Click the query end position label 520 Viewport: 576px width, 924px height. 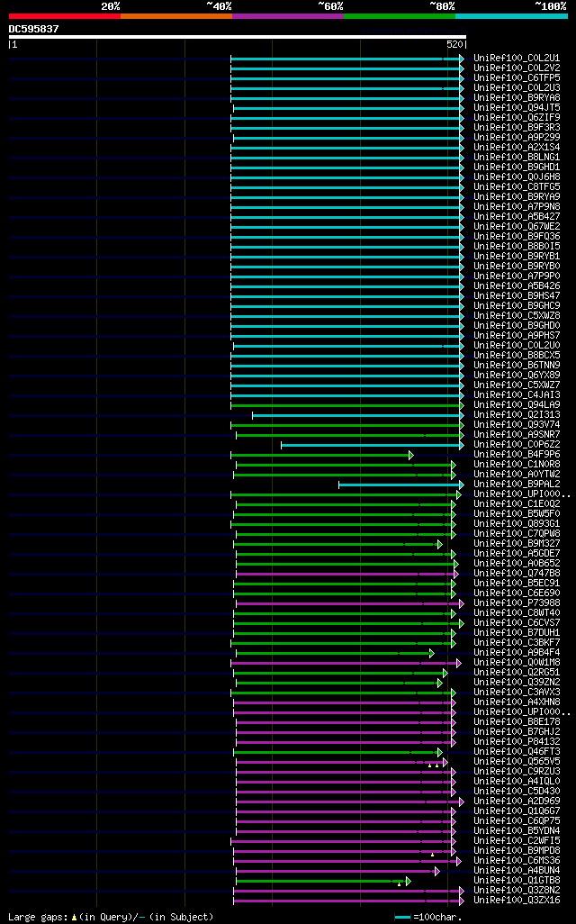[x=454, y=44]
